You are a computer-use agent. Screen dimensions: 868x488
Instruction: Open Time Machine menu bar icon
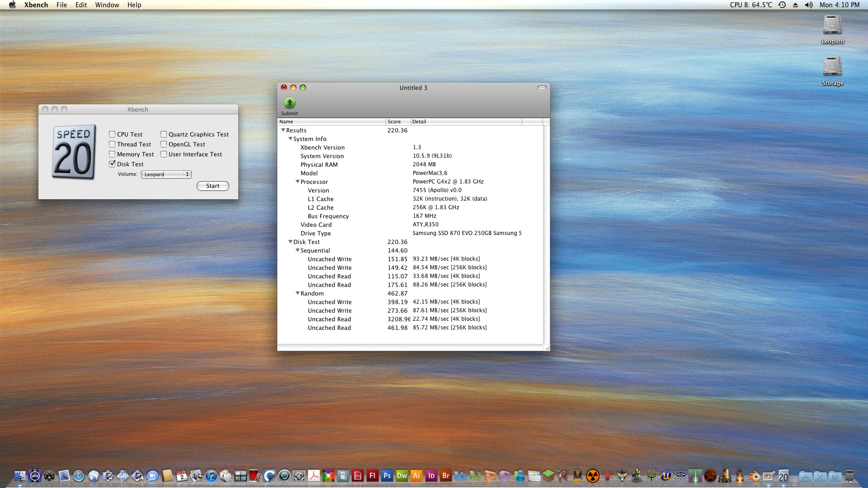click(x=782, y=5)
